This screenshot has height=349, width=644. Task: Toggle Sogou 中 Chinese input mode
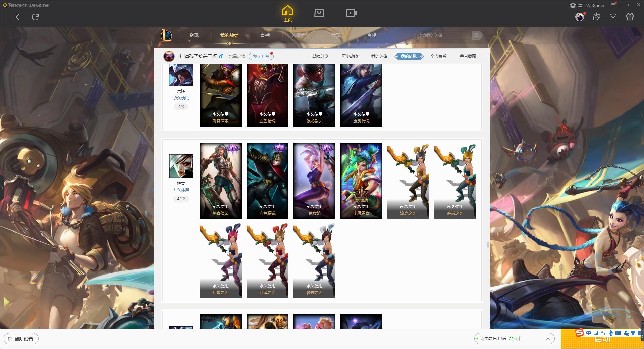pyautogui.click(x=589, y=333)
